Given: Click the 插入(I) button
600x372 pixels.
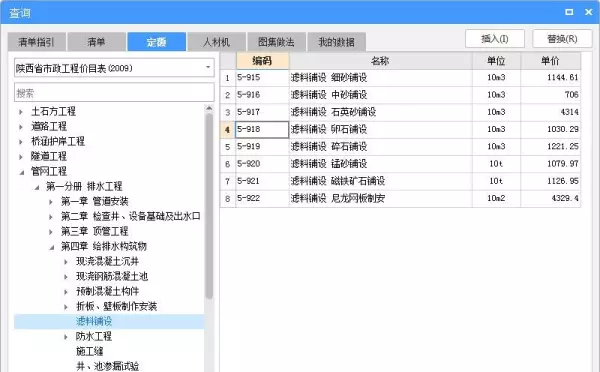Looking at the screenshot, I should (x=495, y=39).
